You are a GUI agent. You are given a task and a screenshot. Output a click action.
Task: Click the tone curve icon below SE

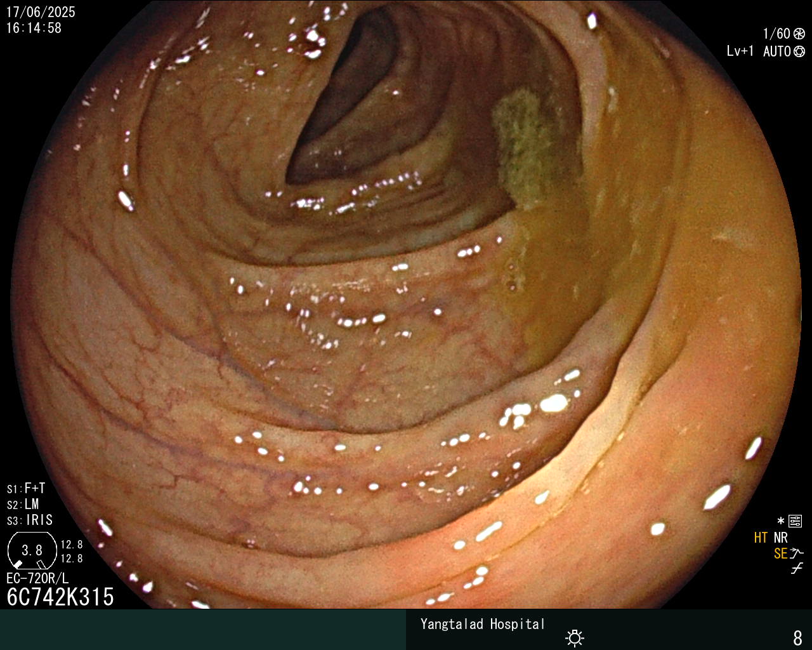(x=797, y=569)
